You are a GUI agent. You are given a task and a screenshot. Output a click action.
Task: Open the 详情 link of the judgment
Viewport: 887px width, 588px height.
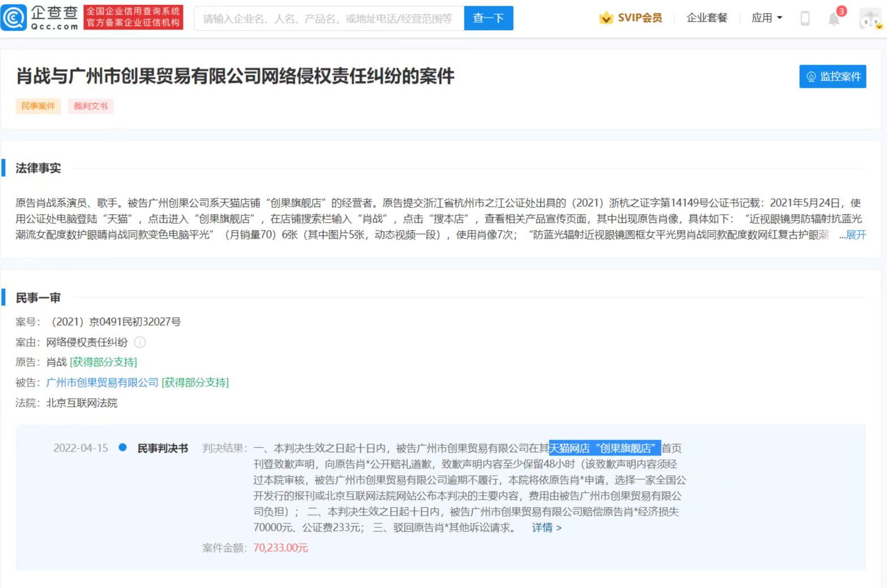[x=547, y=527]
